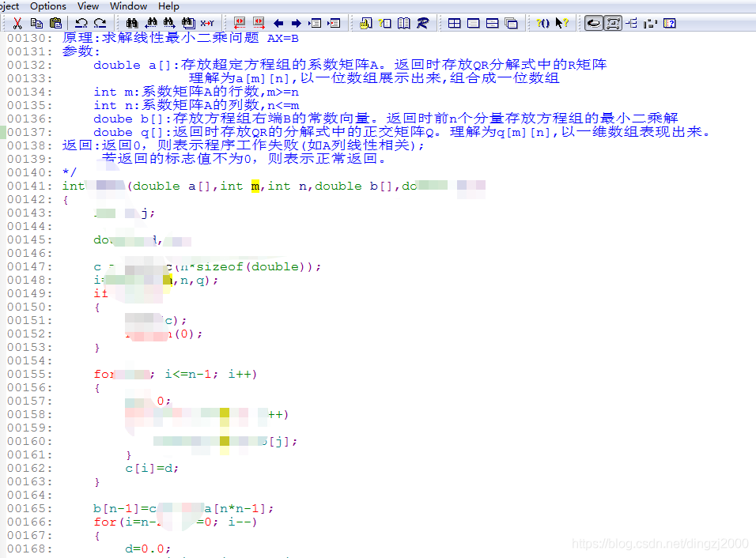This screenshot has width=756, height=558.
Task: Toggle the Project Window panel icon
Action: pyautogui.click(x=650, y=23)
